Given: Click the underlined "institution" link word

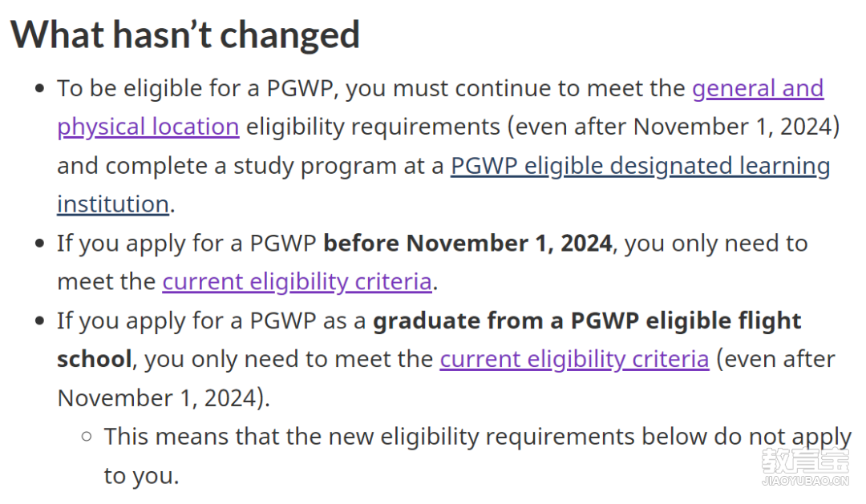Looking at the screenshot, I should click(x=113, y=204).
